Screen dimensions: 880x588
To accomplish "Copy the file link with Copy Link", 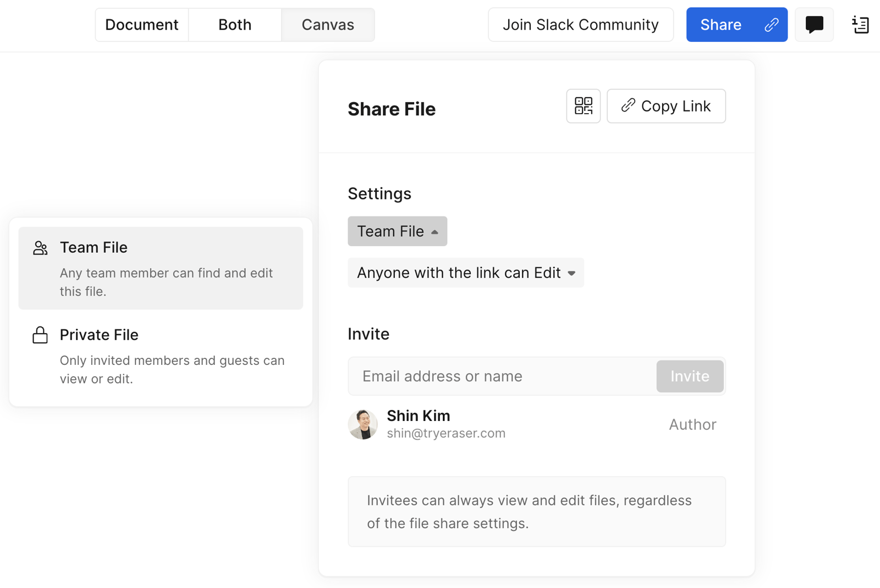I will (666, 106).
